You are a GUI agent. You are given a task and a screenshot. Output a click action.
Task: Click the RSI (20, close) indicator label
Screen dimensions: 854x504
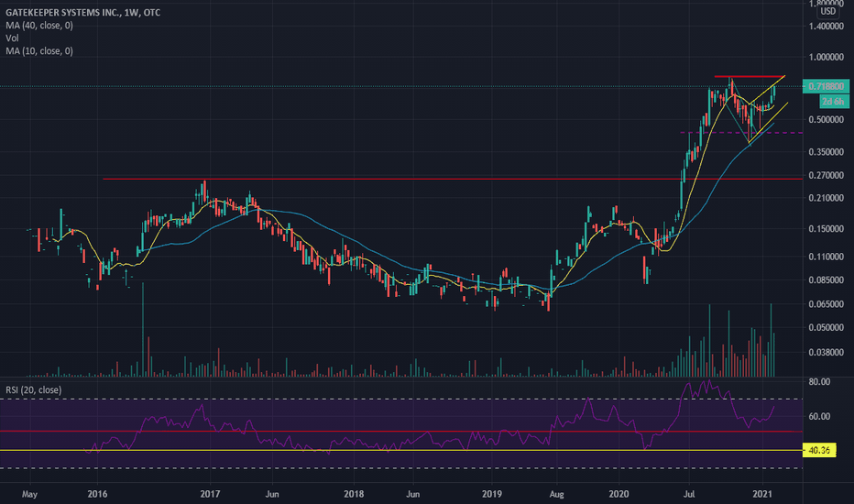tap(34, 390)
